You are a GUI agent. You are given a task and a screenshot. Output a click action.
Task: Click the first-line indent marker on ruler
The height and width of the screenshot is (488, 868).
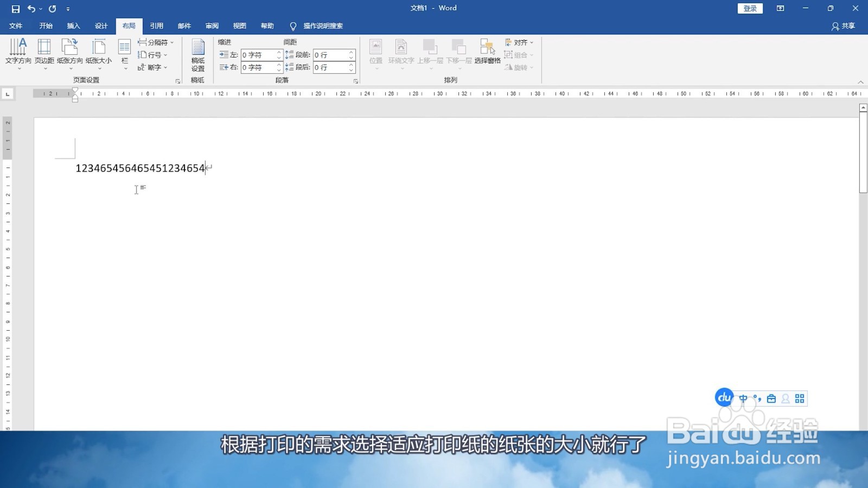click(75, 90)
